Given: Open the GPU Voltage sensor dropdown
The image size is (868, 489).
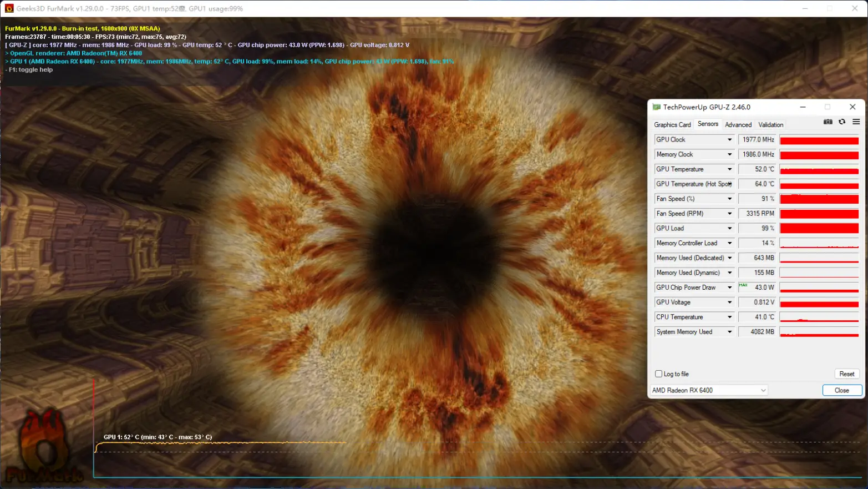Looking at the screenshot, I should click(729, 303).
